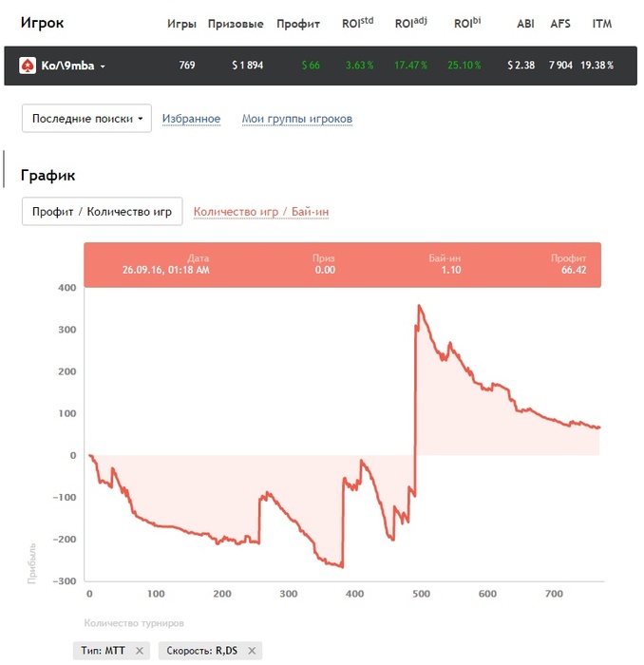Click the PokerStars icon beside Ko/\9mba
The height and width of the screenshot is (665, 644).
[28, 66]
